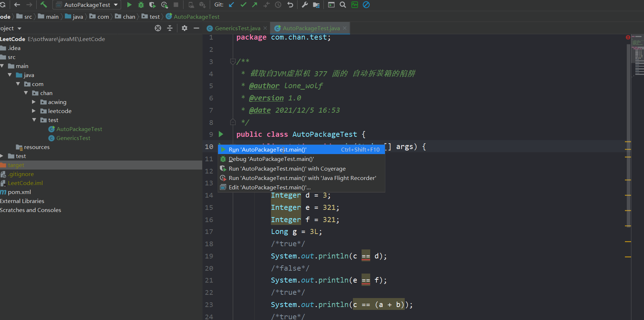
Task: Start debugging with the bug icon
Action: (141, 5)
